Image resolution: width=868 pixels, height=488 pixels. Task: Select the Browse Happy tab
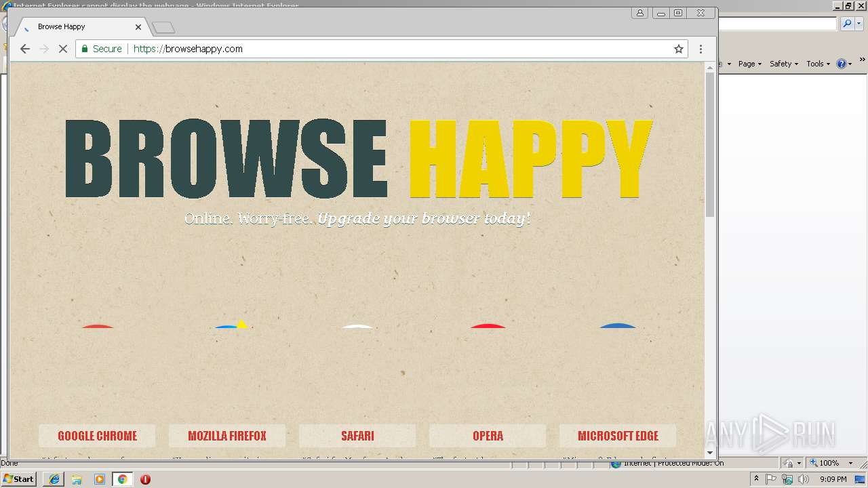point(81,27)
